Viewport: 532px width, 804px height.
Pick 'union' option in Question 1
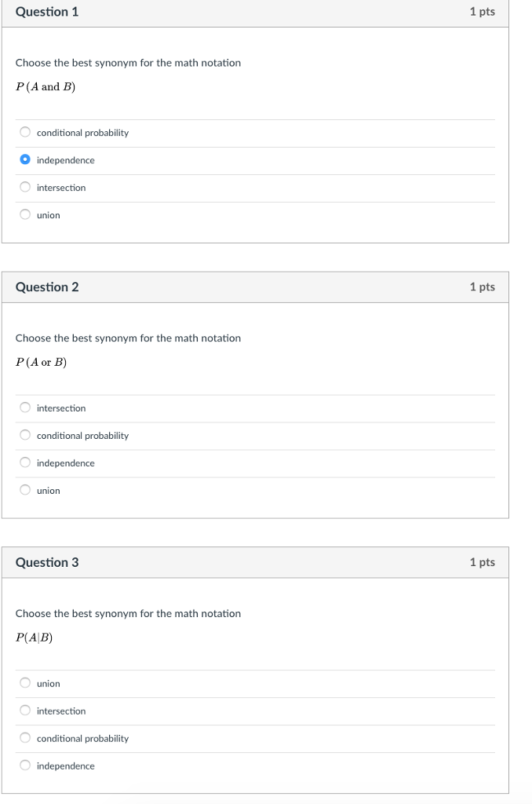(x=26, y=215)
